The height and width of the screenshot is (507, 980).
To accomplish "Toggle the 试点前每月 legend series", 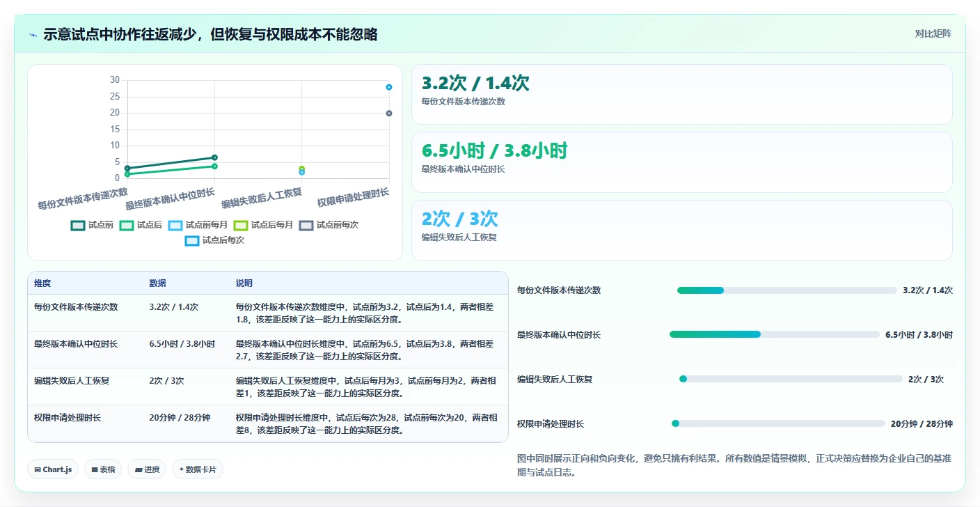I will [198, 225].
